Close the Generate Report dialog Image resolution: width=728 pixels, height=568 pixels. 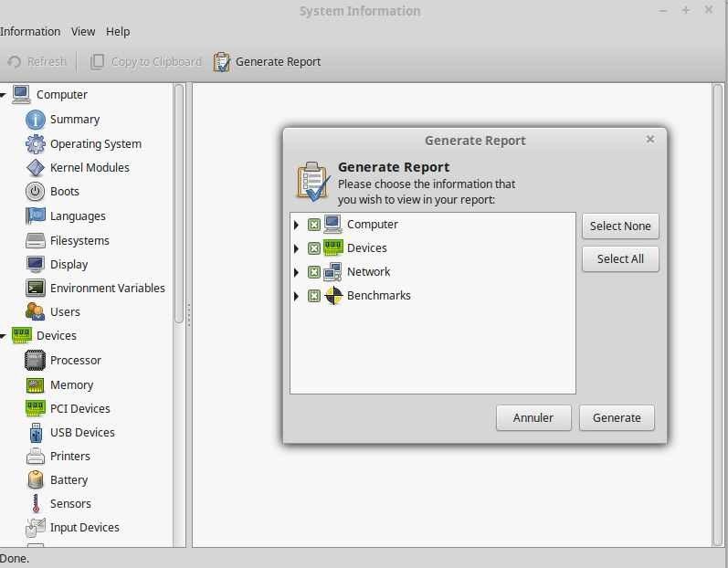click(x=650, y=140)
